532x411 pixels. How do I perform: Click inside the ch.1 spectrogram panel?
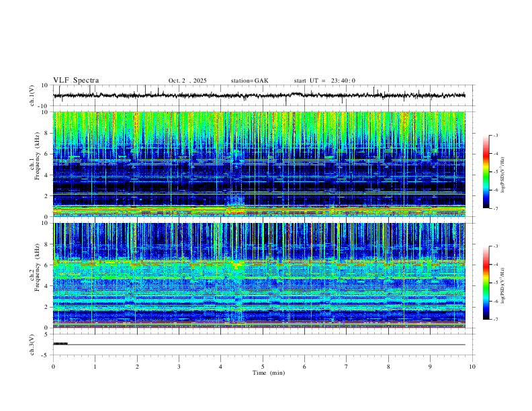pyautogui.click(x=259, y=164)
